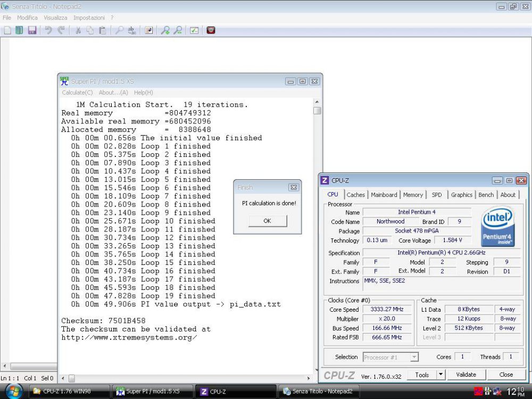Undo the last edit in Notepad2

point(48,30)
